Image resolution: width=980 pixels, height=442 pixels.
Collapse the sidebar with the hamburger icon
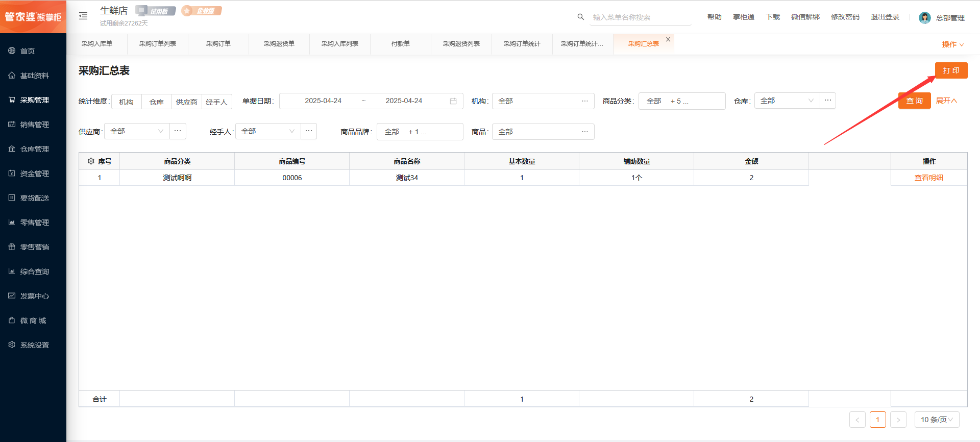point(83,16)
